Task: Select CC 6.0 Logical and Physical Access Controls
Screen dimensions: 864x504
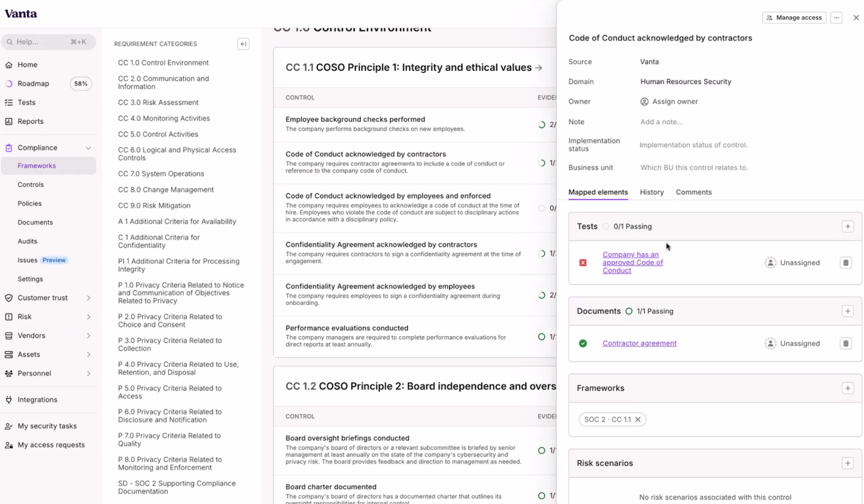Action: pos(177,154)
